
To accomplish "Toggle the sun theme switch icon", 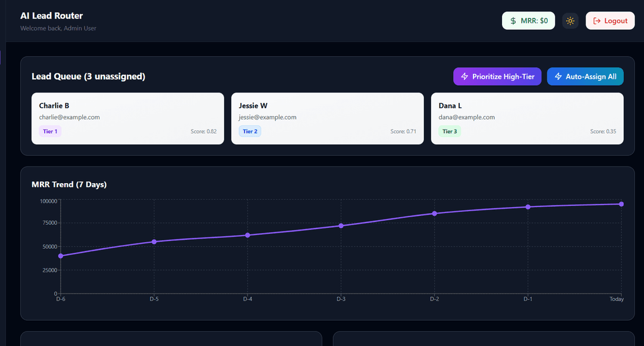I will pyautogui.click(x=570, y=21).
